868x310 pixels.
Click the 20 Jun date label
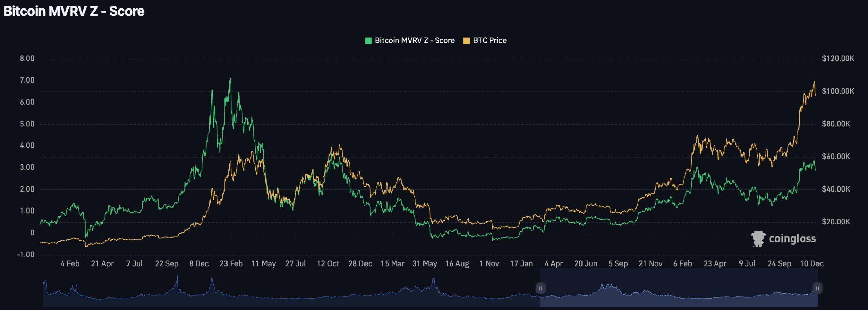click(x=586, y=264)
